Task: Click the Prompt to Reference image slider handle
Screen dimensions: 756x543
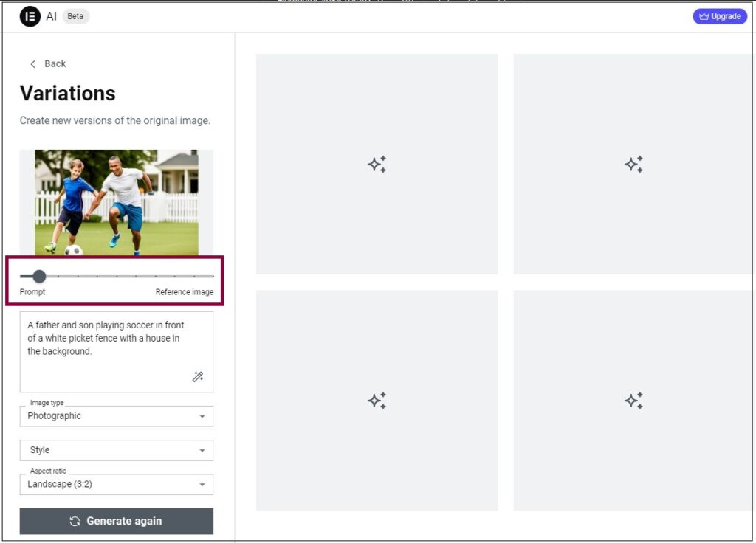Action: (39, 277)
